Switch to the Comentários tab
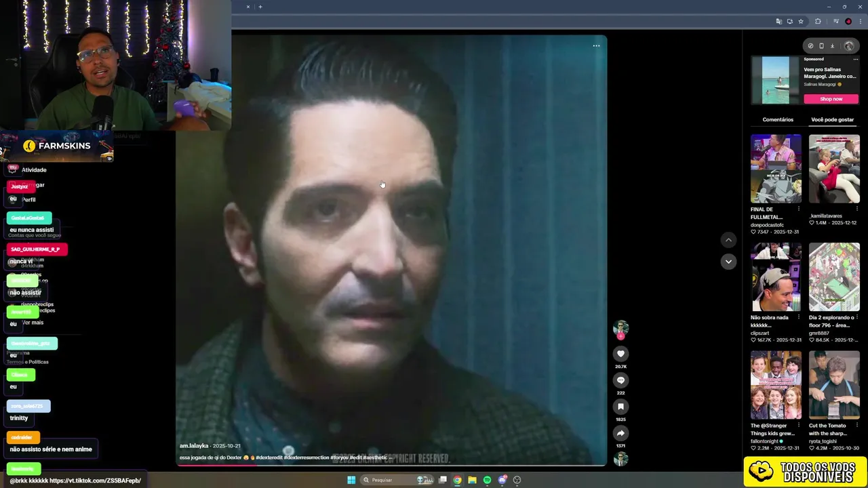This screenshot has height=488, width=868. [778, 119]
